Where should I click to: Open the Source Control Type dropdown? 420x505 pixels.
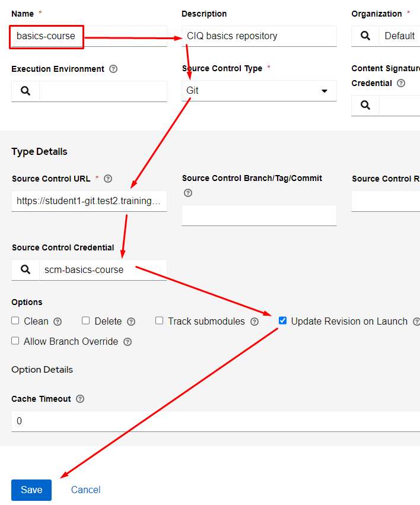click(x=259, y=91)
